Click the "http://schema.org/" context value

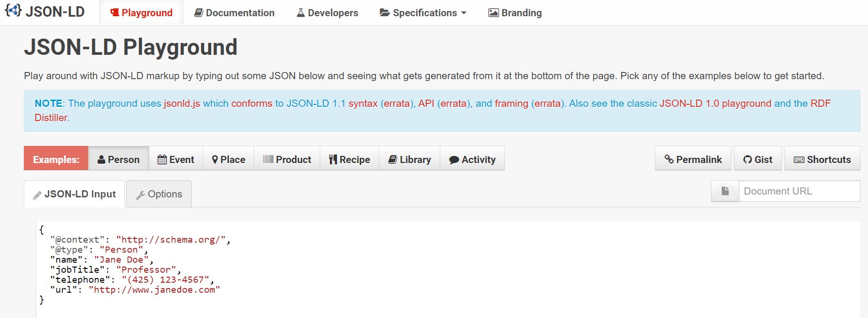[x=171, y=240]
